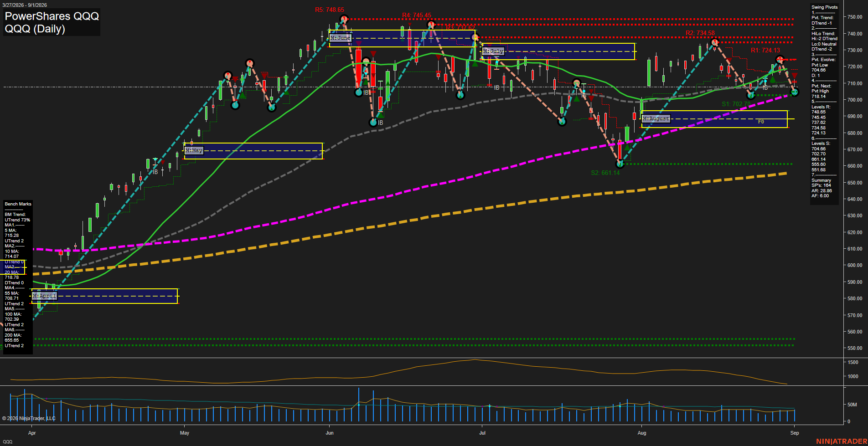Click the Swing Pivots panel heading

pos(824,7)
